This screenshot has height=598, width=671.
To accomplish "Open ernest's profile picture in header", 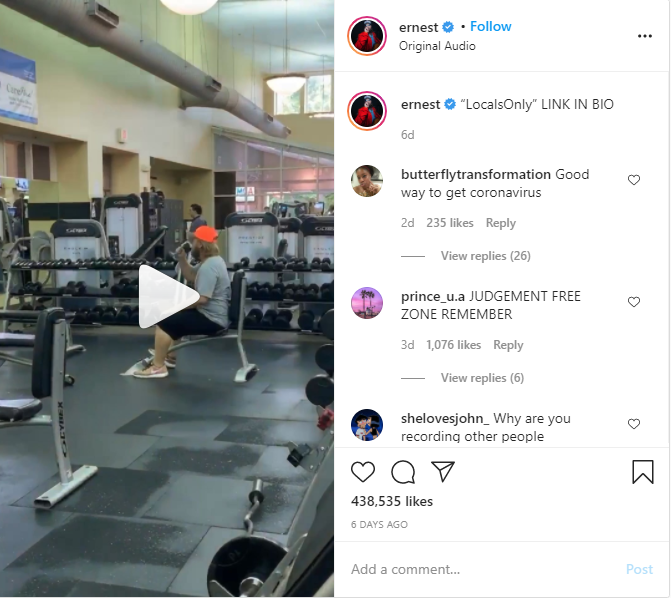I will coord(367,36).
